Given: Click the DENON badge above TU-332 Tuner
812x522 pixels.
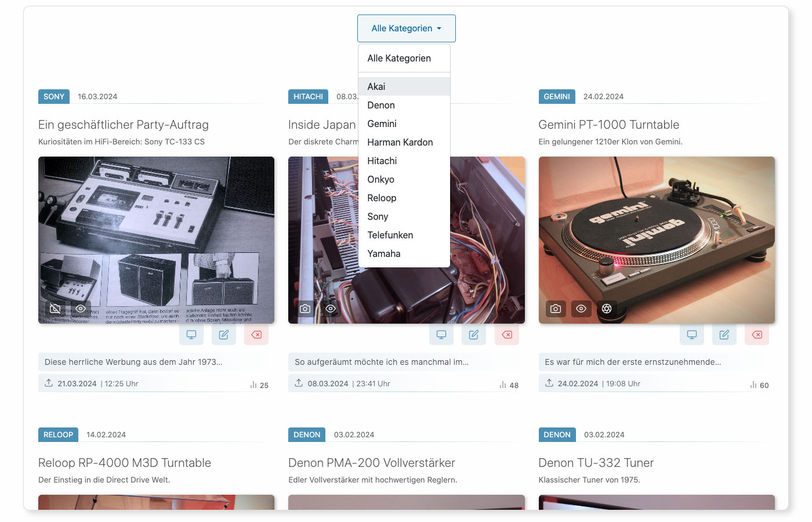Looking at the screenshot, I should [x=557, y=434].
